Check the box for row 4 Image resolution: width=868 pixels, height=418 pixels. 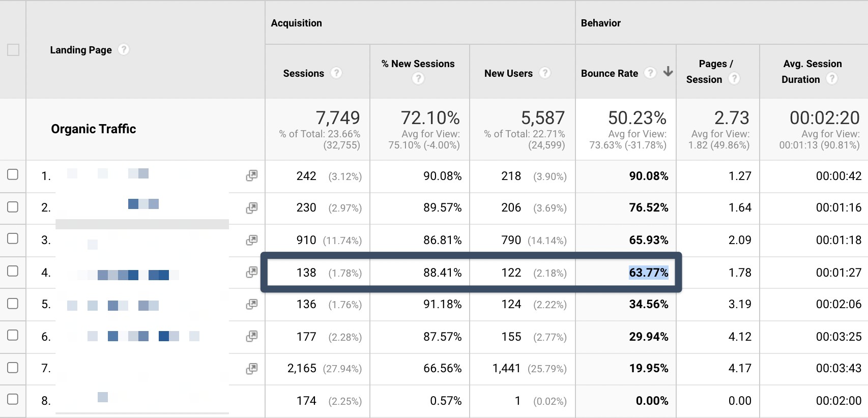pyautogui.click(x=13, y=271)
